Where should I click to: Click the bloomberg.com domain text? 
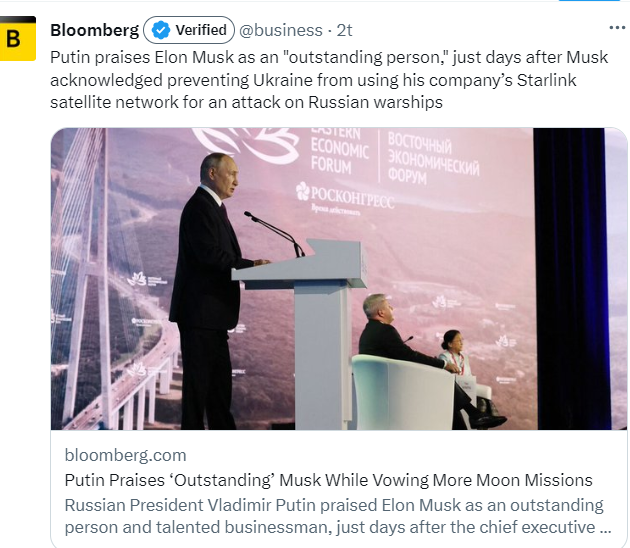(125, 456)
